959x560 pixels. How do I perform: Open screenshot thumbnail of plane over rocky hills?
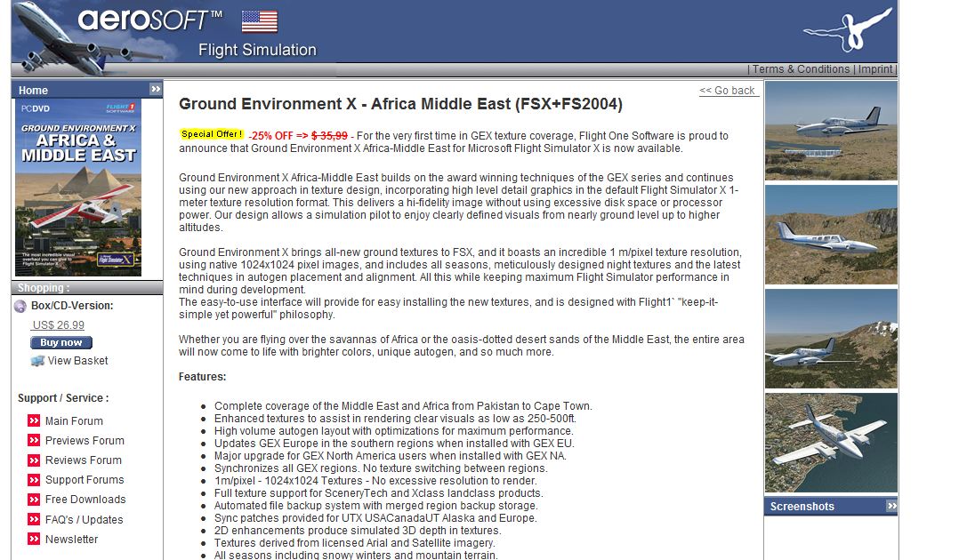(x=831, y=235)
